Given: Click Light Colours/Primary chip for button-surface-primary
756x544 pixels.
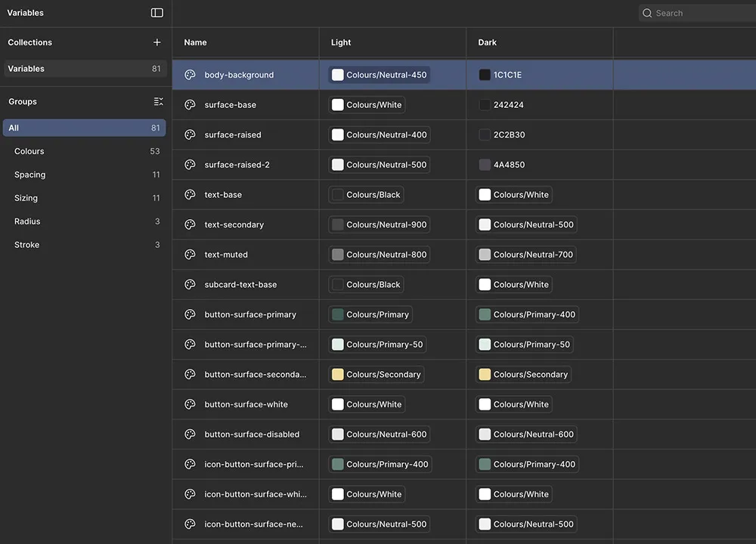Looking at the screenshot, I should pyautogui.click(x=370, y=314).
